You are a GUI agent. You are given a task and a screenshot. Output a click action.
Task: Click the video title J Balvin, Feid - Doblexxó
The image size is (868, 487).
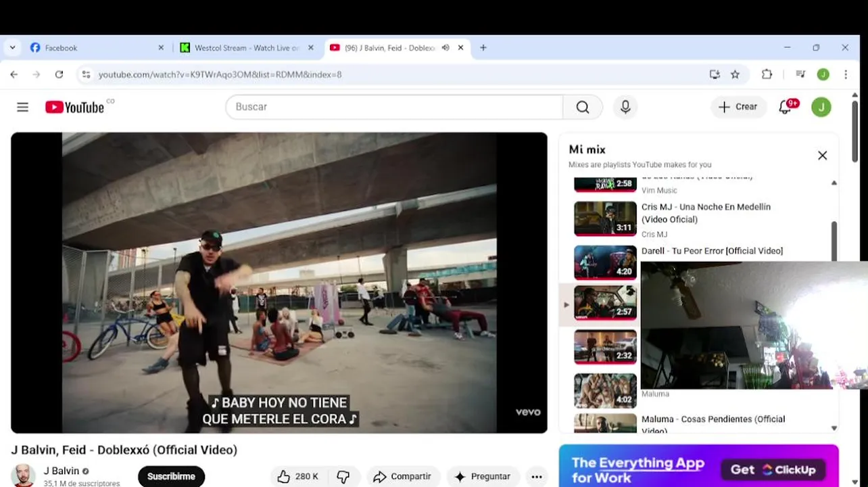point(124,450)
